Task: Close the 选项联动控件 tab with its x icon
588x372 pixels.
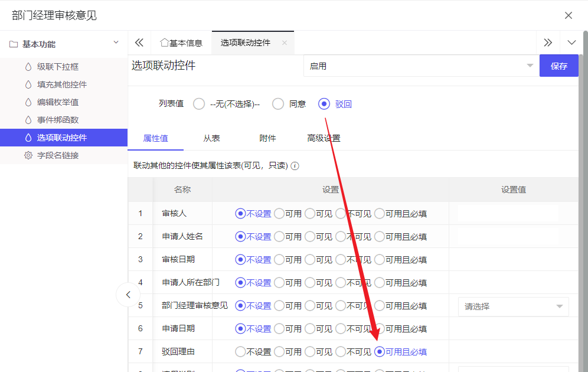Action: click(x=285, y=43)
